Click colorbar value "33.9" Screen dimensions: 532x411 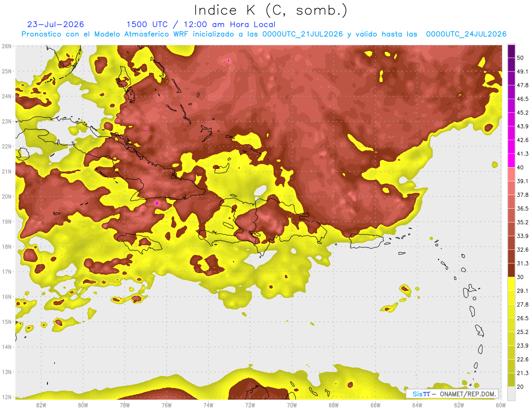pos(522,236)
